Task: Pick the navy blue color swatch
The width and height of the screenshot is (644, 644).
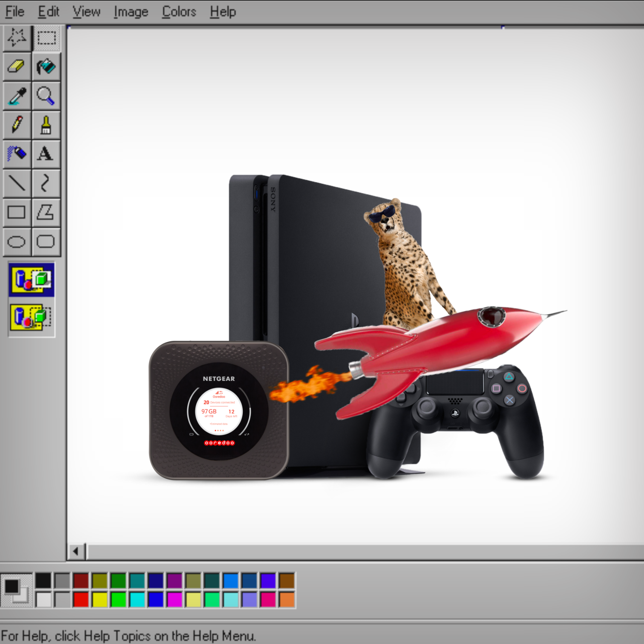Action: tap(156, 581)
